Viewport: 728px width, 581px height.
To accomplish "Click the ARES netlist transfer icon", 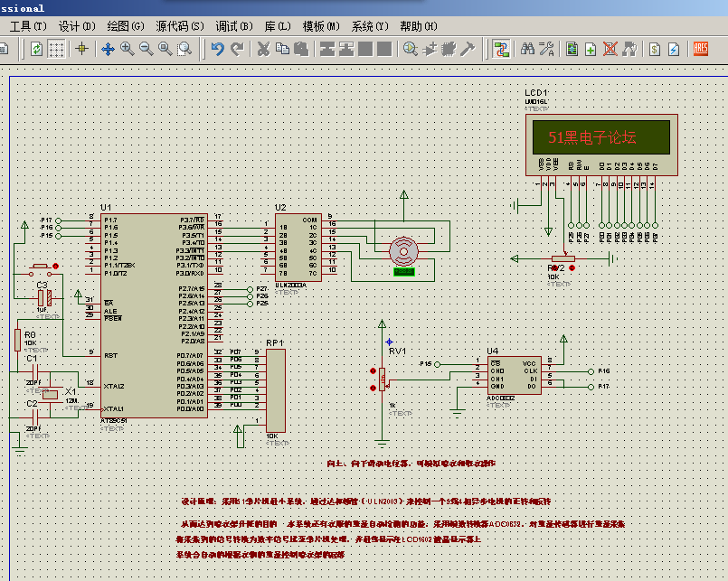I will point(701,49).
